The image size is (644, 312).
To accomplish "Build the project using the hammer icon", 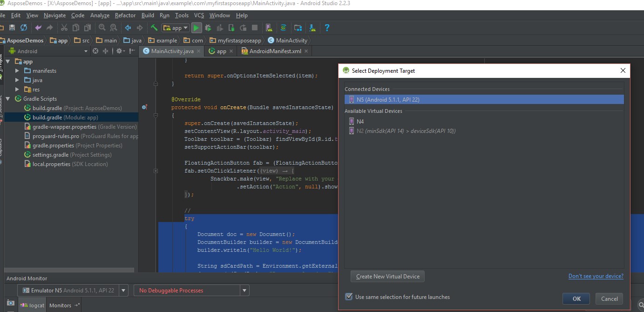I will pyautogui.click(x=154, y=28).
